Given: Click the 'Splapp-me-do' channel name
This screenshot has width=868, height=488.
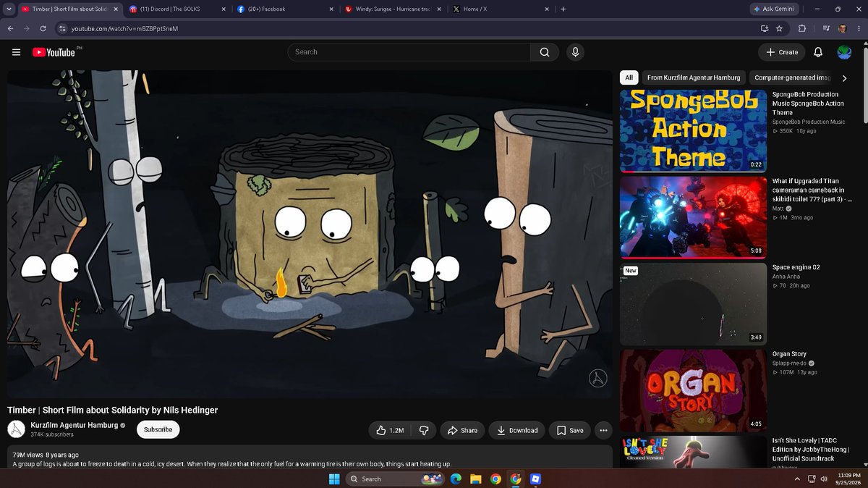Looking at the screenshot, I should [x=790, y=363].
